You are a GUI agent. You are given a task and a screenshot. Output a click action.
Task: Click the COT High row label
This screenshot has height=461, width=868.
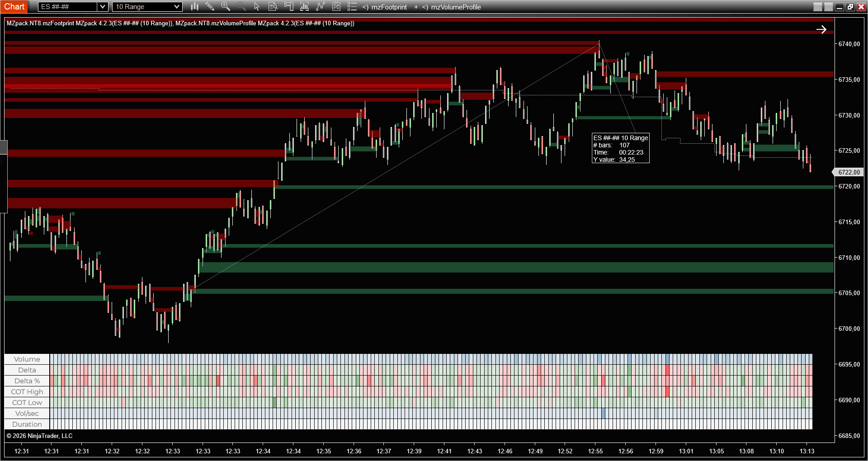pyautogui.click(x=27, y=392)
